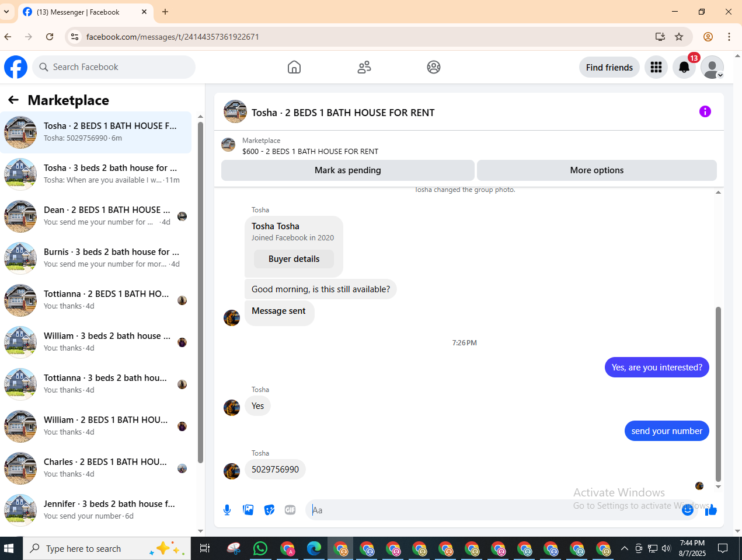Go to the Facebook home icon
742x560 pixels.
294,67
